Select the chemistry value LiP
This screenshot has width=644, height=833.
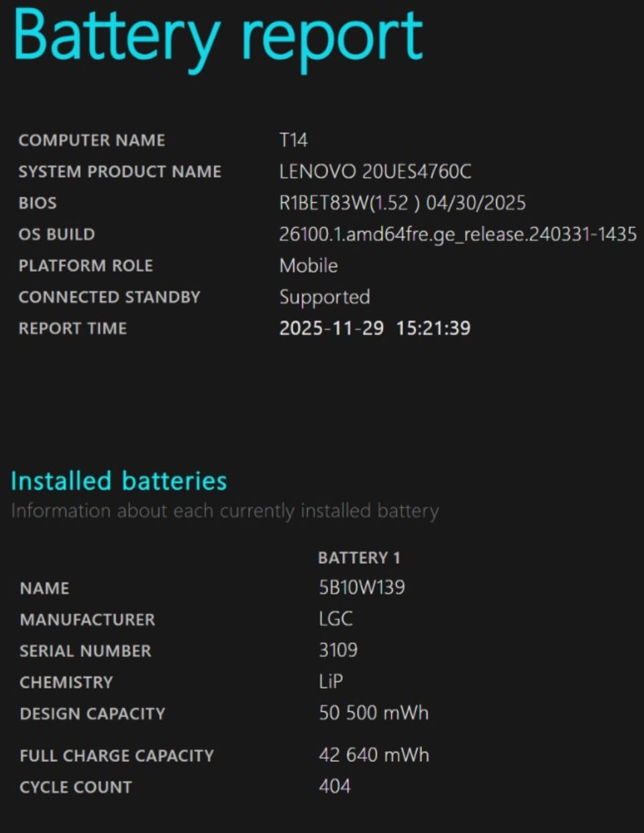(331, 682)
